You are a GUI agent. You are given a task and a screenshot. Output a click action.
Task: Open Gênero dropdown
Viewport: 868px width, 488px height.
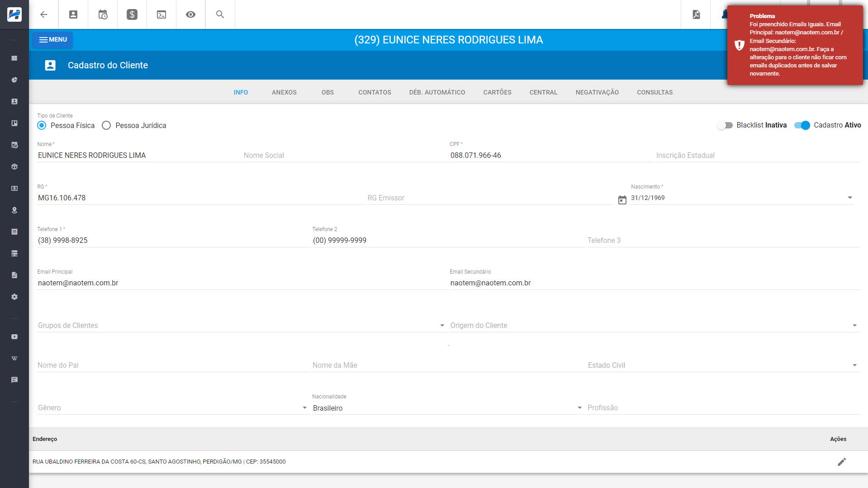(x=172, y=408)
